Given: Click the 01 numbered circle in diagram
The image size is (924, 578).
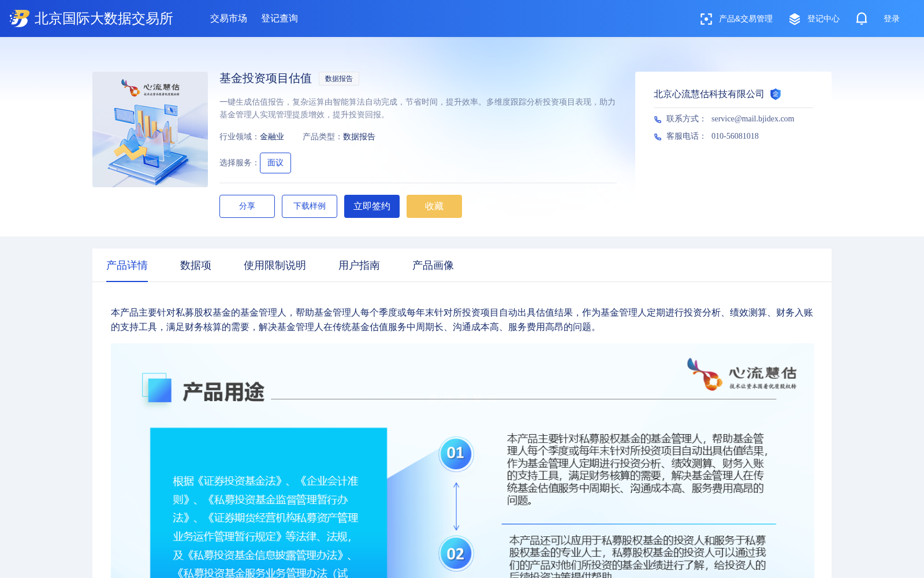Looking at the screenshot, I should click(x=456, y=453).
